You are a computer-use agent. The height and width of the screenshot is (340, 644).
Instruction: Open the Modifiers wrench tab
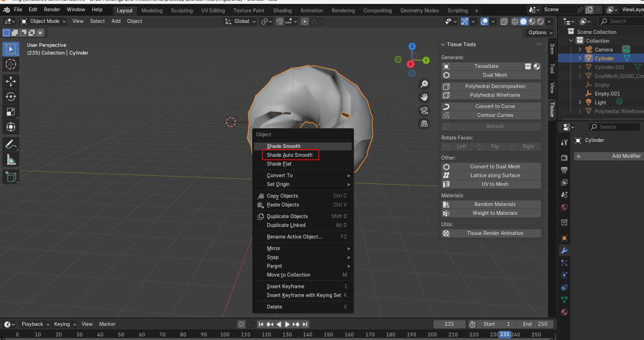565,250
